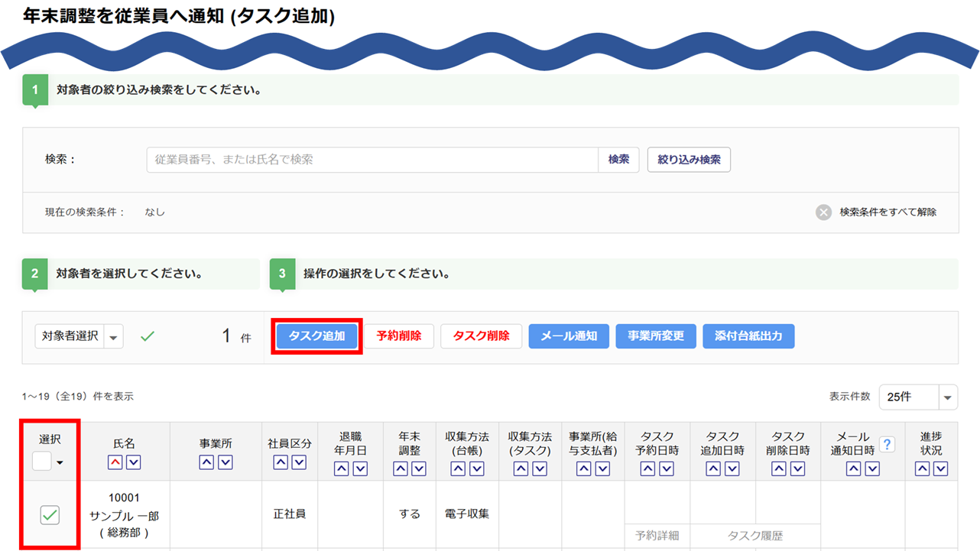Sort 氏名 column ascending with up arrow
The width and height of the screenshot is (980, 551).
(x=115, y=462)
